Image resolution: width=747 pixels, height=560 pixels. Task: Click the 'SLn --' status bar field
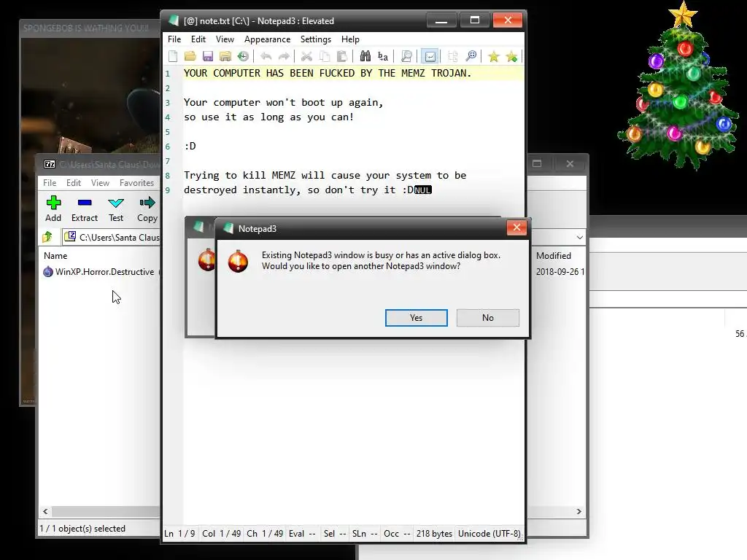tap(365, 534)
